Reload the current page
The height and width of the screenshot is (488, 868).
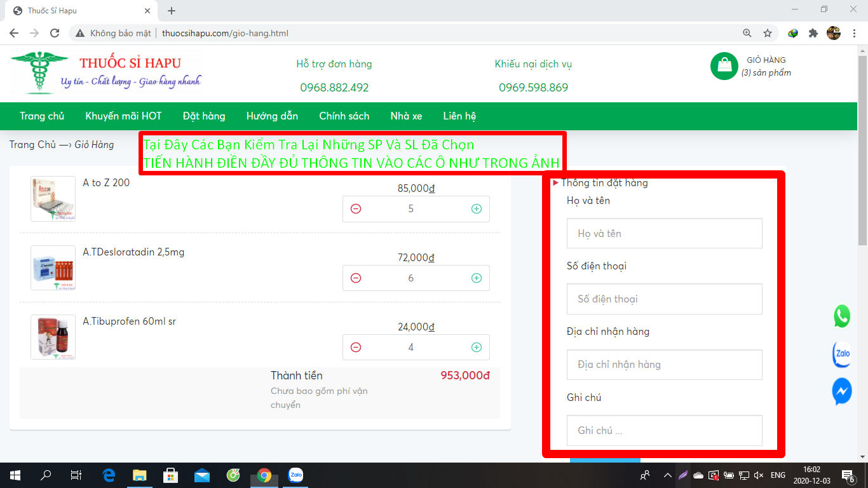click(x=55, y=33)
